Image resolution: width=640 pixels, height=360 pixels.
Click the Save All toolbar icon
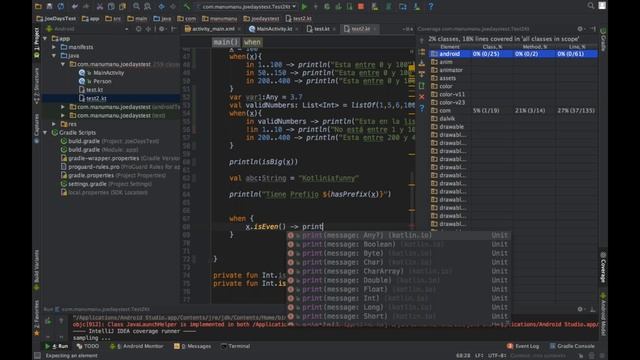49,6
